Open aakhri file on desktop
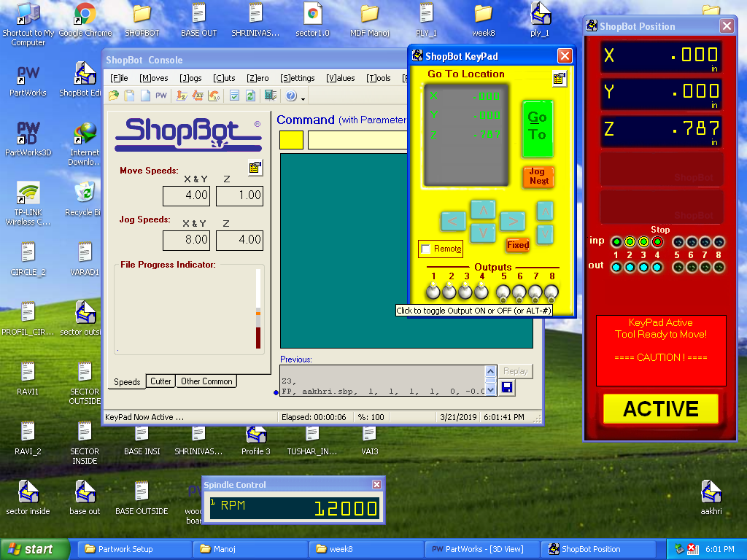747x560 pixels. pyautogui.click(x=711, y=497)
